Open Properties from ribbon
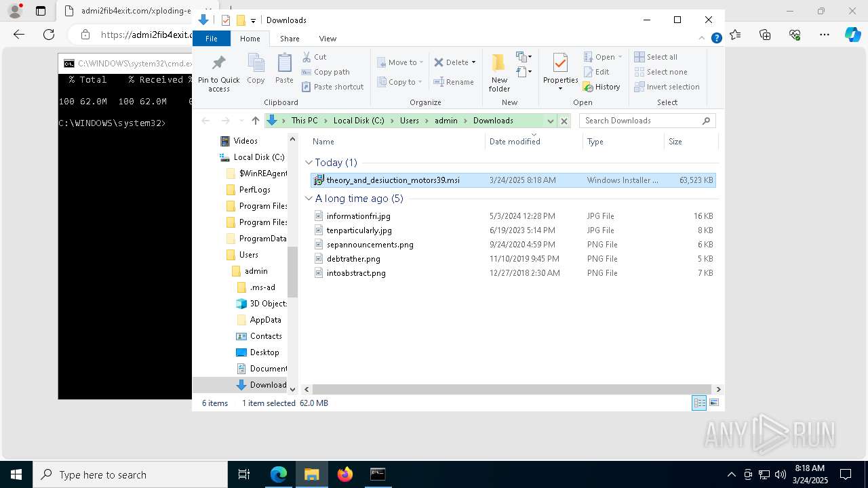Viewport: 868px width, 488px height. click(560, 73)
